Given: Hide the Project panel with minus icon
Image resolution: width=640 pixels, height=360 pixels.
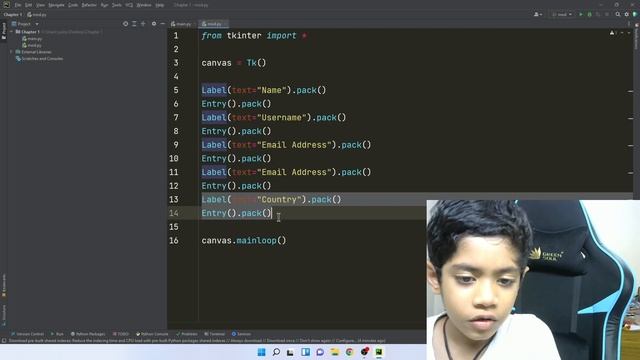Looking at the screenshot, I should tap(162, 24).
